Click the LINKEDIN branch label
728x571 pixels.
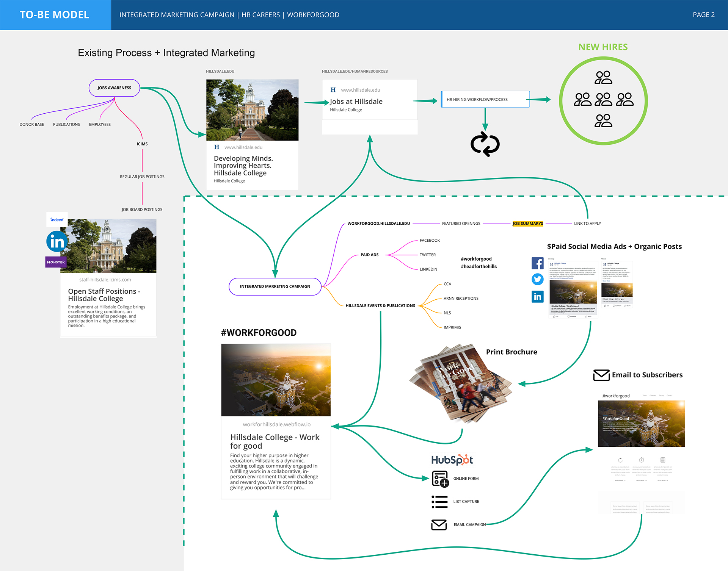click(428, 269)
